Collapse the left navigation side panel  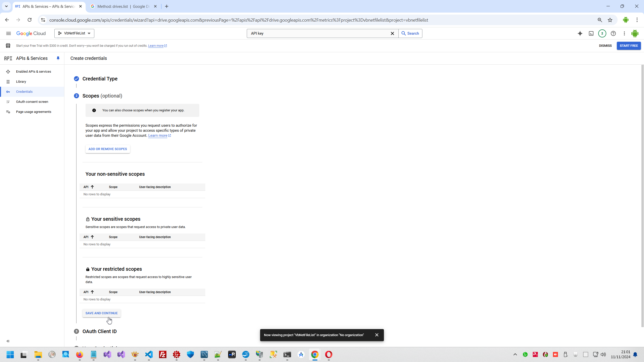point(8,341)
